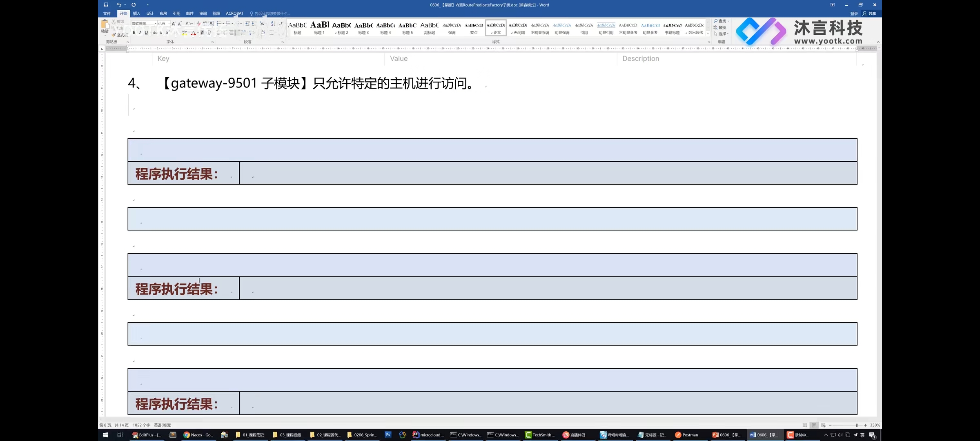
Task: Toggle Italic formatting
Action: (x=140, y=33)
